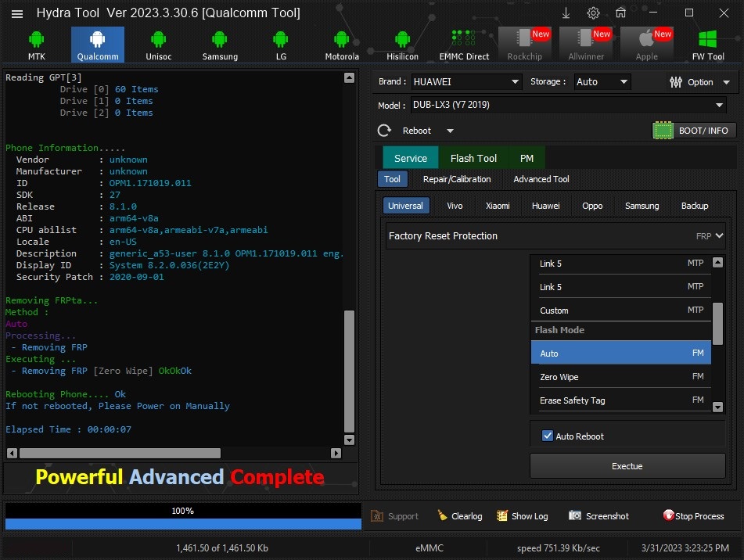Open the Model DUB-LX3 dropdown
The image size is (744, 560).
click(569, 105)
